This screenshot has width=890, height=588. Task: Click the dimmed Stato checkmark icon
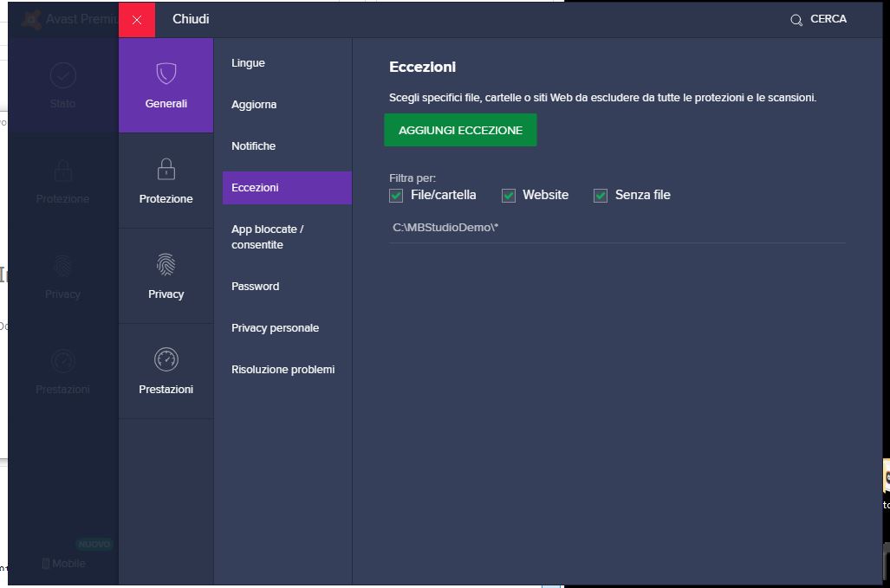62,75
